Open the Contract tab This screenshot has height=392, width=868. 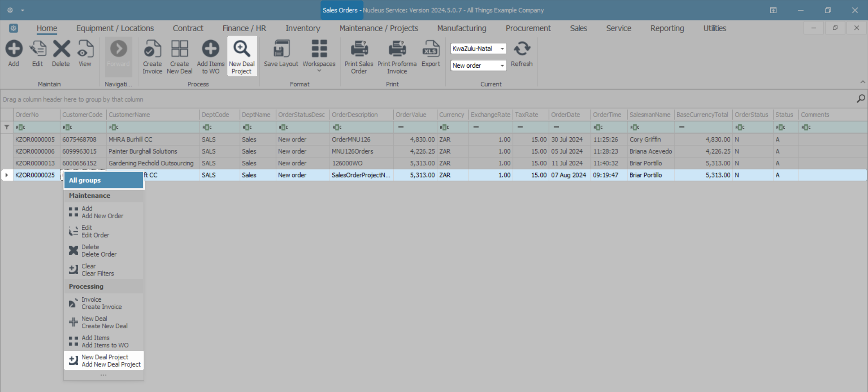pyautogui.click(x=188, y=28)
